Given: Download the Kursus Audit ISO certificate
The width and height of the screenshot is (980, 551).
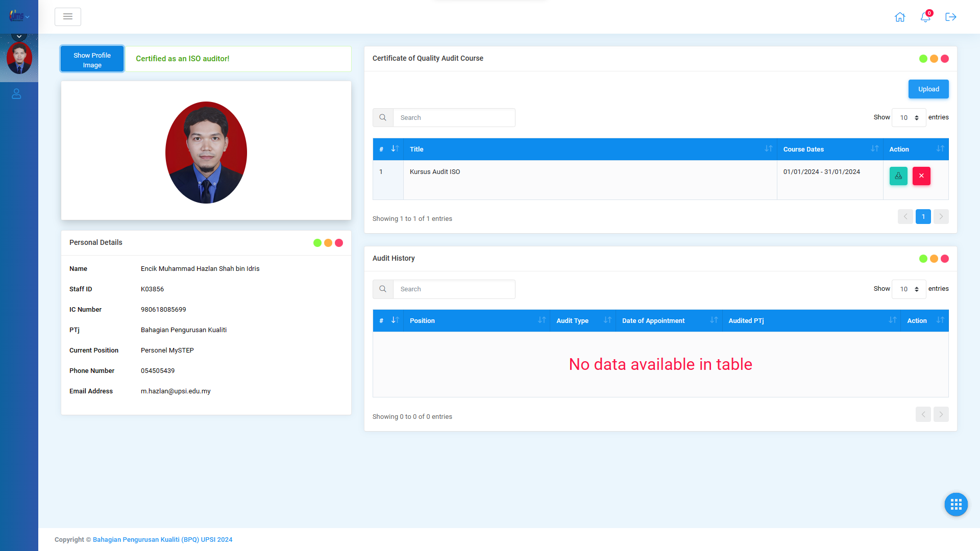Looking at the screenshot, I should (898, 176).
